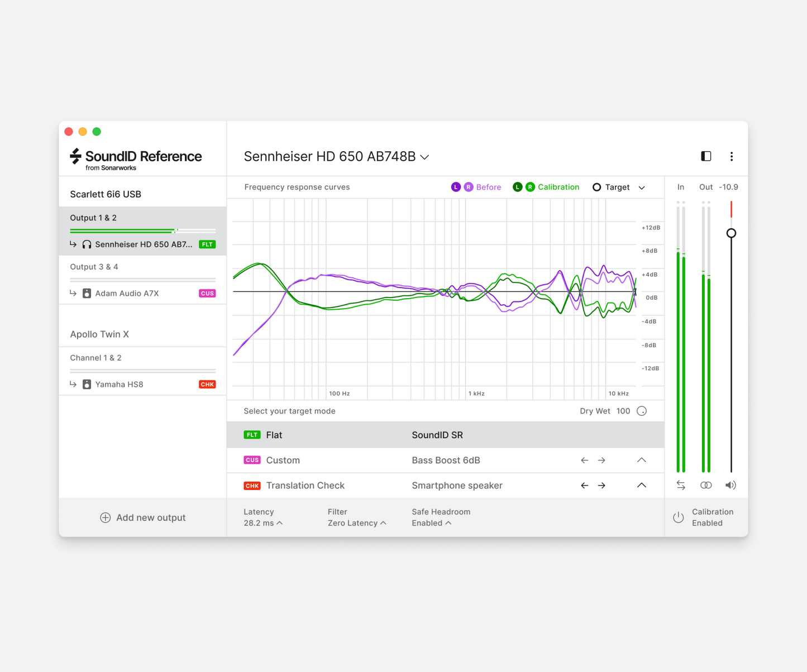Image resolution: width=807 pixels, height=672 pixels.
Task: Expand the Translation Check mode chevron
Action: click(x=642, y=486)
